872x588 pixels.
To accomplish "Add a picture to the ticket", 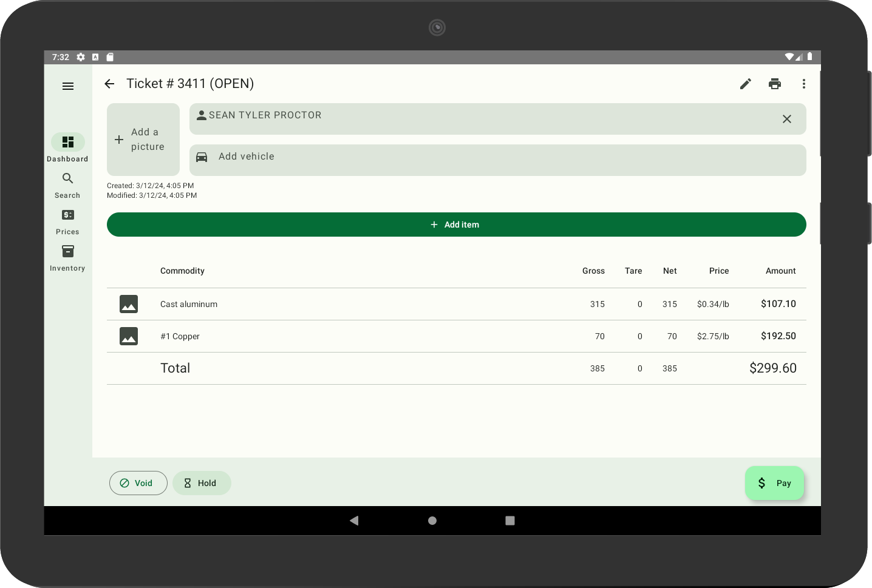I will (143, 140).
